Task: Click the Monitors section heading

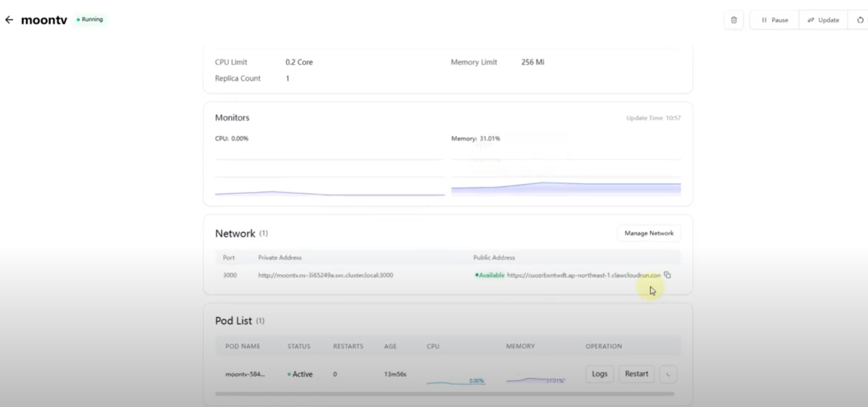Action: 232,118
